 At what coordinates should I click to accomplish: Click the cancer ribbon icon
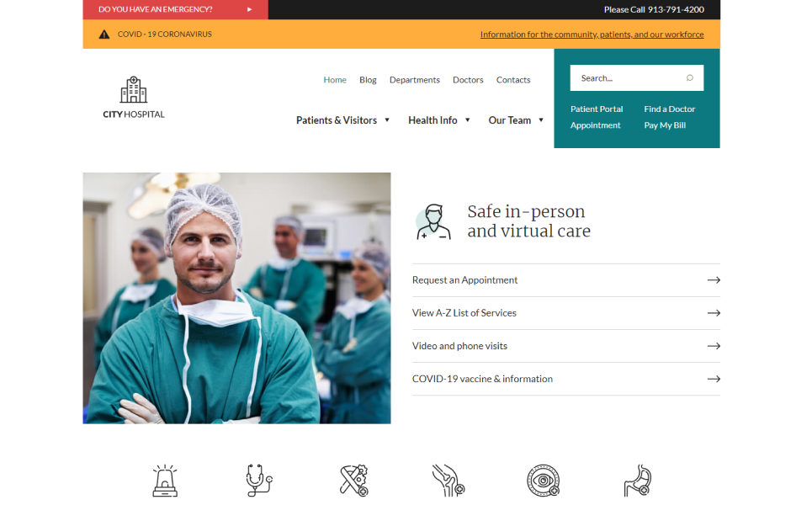(x=353, y=481)
